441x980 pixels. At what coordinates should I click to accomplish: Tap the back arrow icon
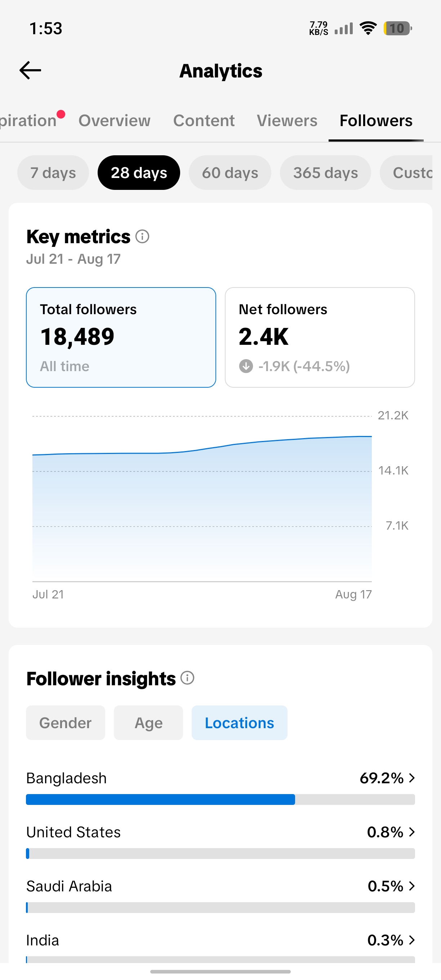[x=30, y=70]
